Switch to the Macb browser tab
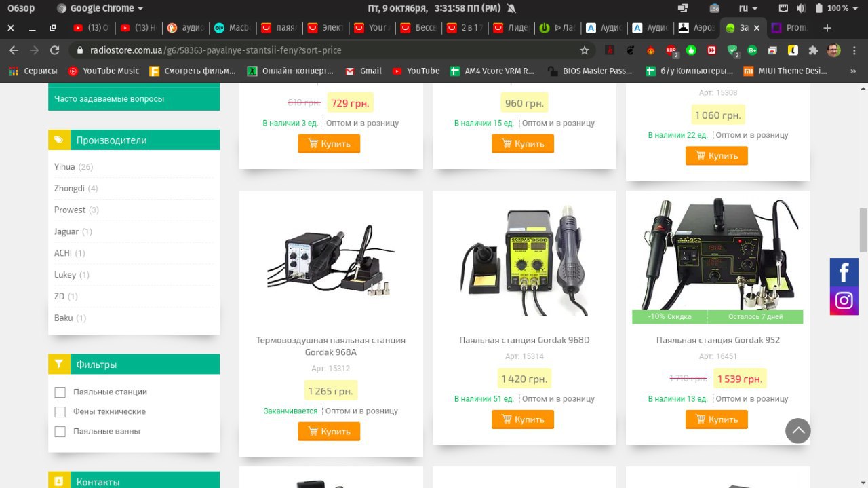The width and height of the screenshot is (868, 488). click(x=232, y=28)
